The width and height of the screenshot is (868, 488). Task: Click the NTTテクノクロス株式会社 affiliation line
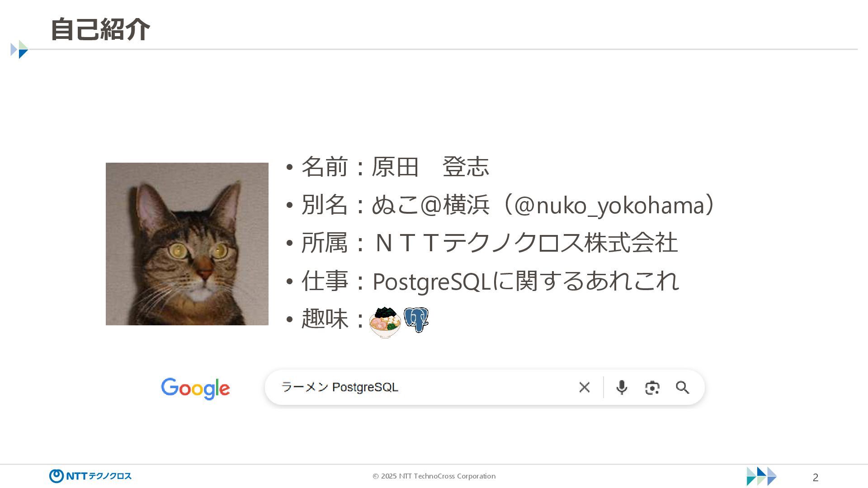[489, 243]
